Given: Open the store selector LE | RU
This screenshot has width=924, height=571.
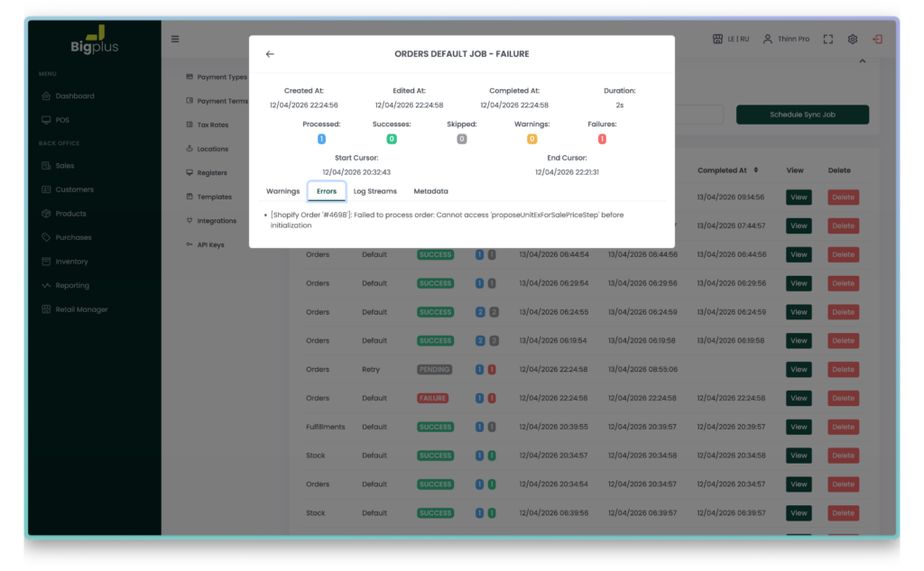Looking at the screenshot, I should pos(731,39).
